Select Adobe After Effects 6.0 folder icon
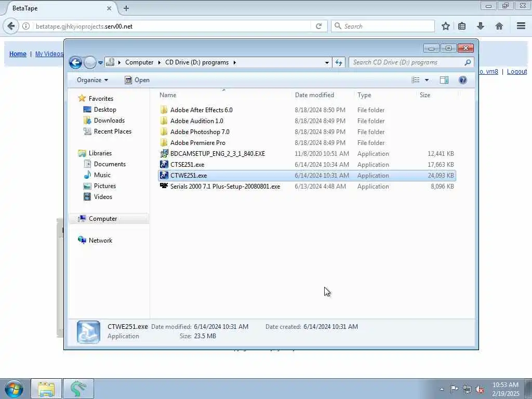This screenshot has height=399, width=532. point(164,110)
